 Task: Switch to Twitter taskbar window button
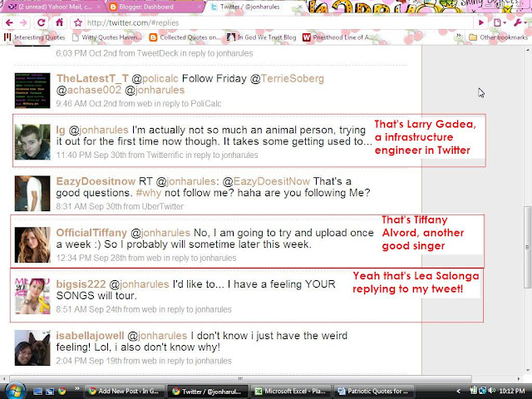(208, 392)
